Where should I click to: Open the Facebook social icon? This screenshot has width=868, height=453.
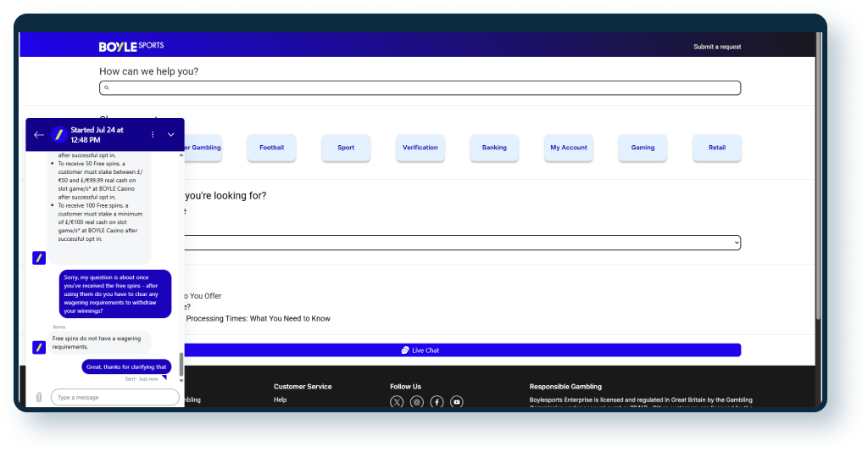(437, 402)
